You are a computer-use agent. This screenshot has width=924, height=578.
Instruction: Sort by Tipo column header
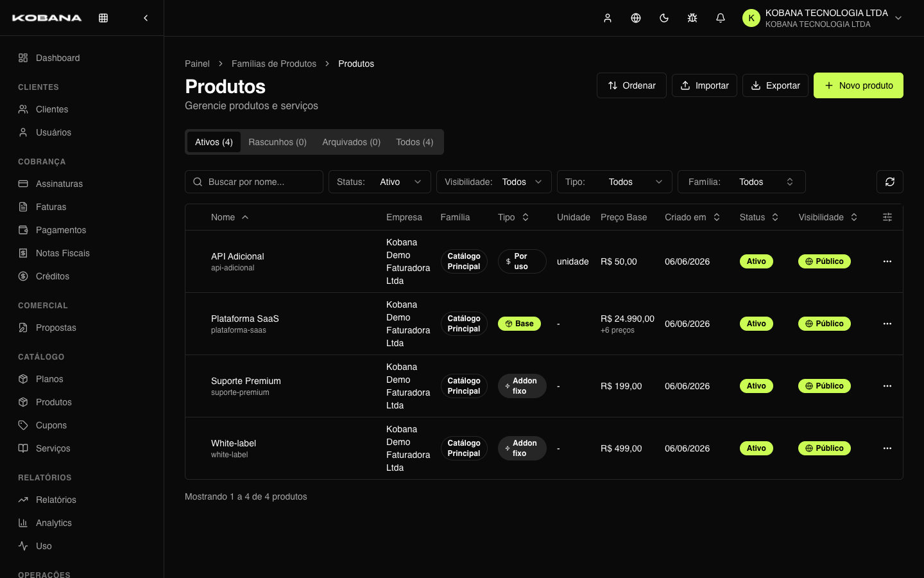513,217
